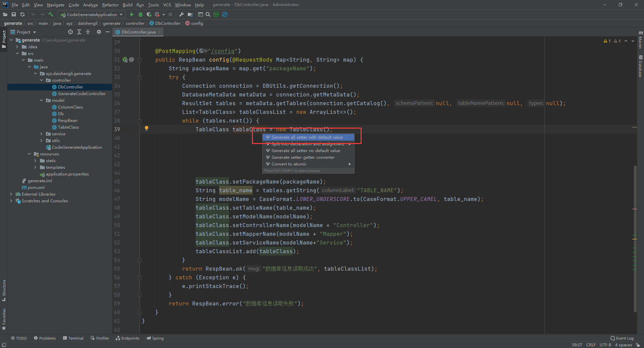
Task: Open settings with the wrench icon
Action: tap(181, 14)
